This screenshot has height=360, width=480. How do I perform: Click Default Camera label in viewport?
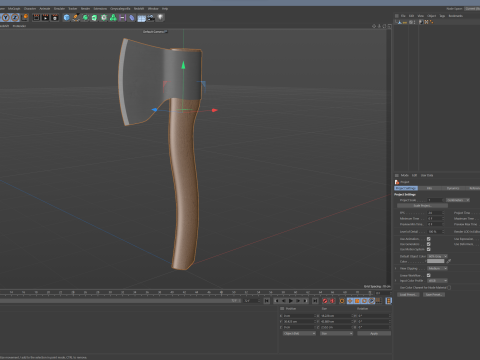pyautogui.click(x=155, y=32)
